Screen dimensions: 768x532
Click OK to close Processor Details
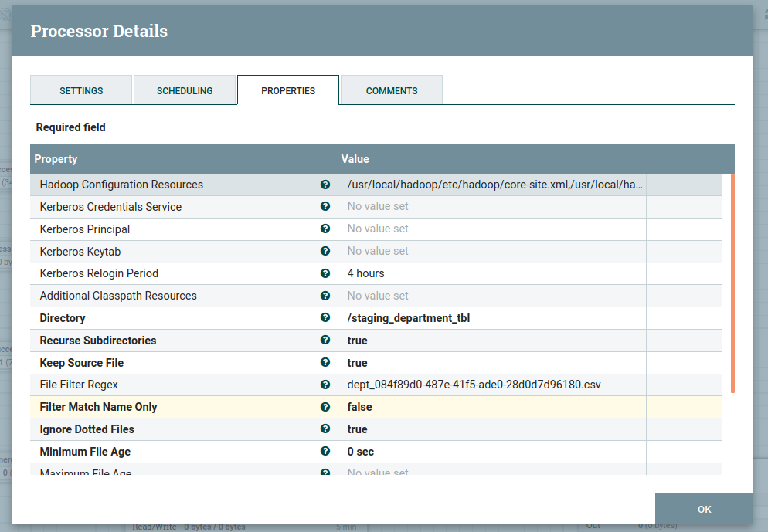(x=703, y=509)
